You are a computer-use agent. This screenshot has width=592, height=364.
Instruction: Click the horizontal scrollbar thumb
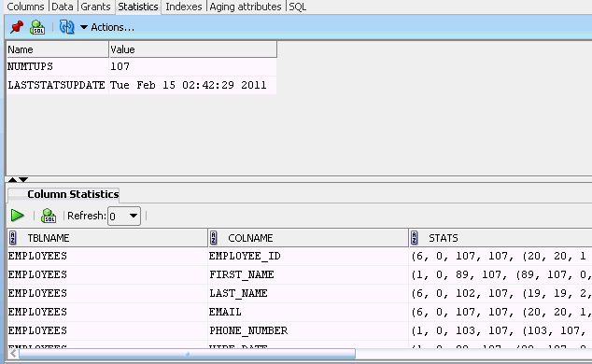pyautogui.click(x=188, y=354)
